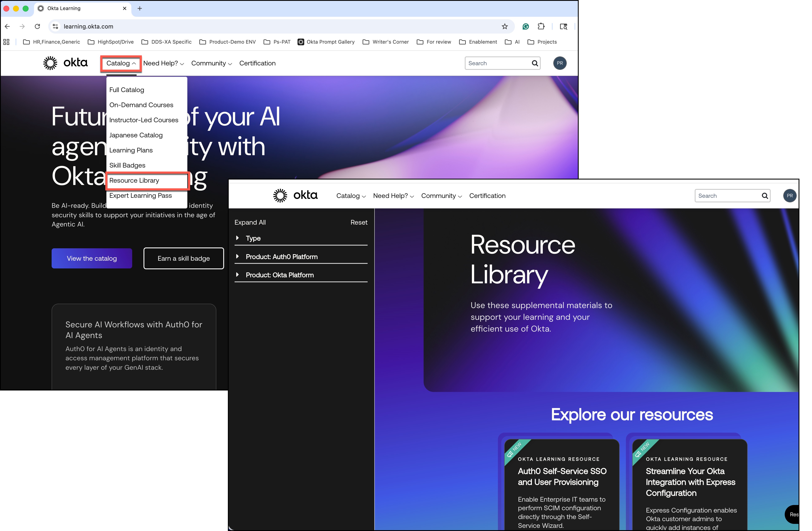The height and width of the screenshot is (531, 812).
Task: Reset the resource filters
Action: click(x=359, y=222)
